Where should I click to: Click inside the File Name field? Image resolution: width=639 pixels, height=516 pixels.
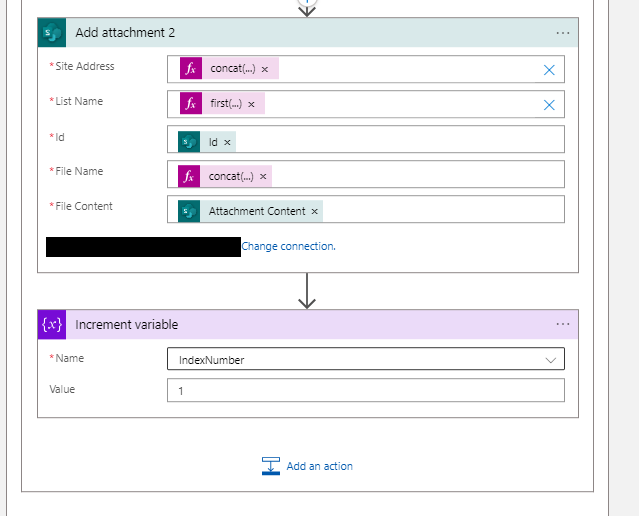[366, 174]
